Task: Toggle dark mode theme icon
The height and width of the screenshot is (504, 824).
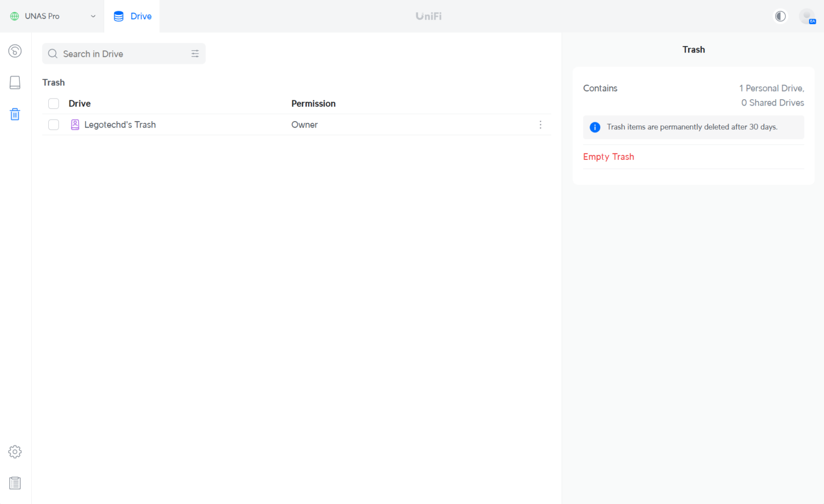Action: click(x=781, y=16)
